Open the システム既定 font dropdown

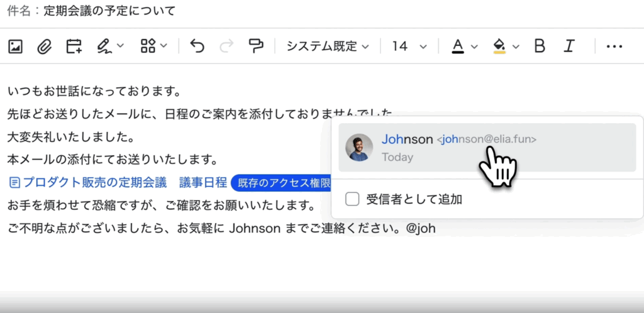[328, 46]
